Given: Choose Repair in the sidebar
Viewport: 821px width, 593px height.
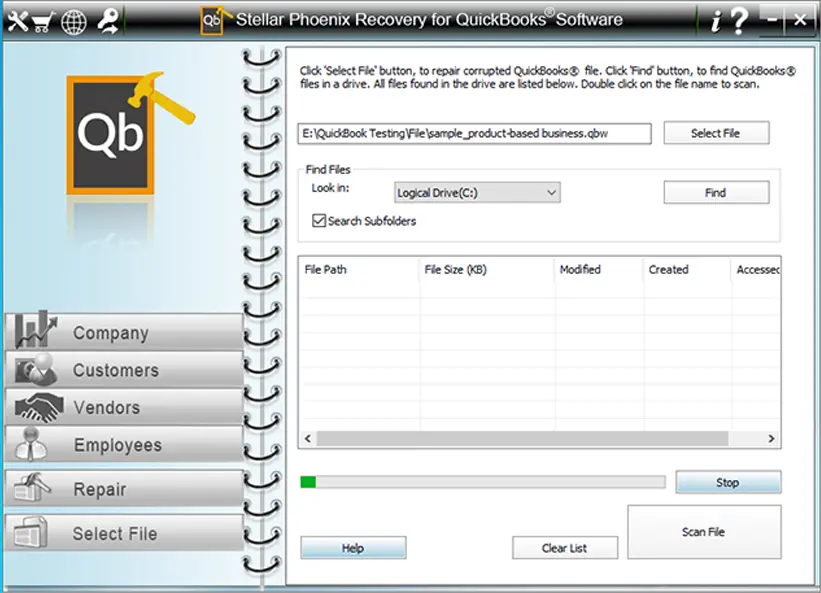Looking at the screenshot, I should [125, 488].
